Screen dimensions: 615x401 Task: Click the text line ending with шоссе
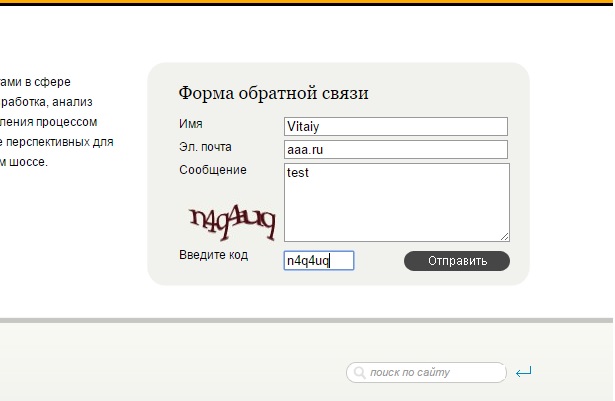(x=24, y=161)
